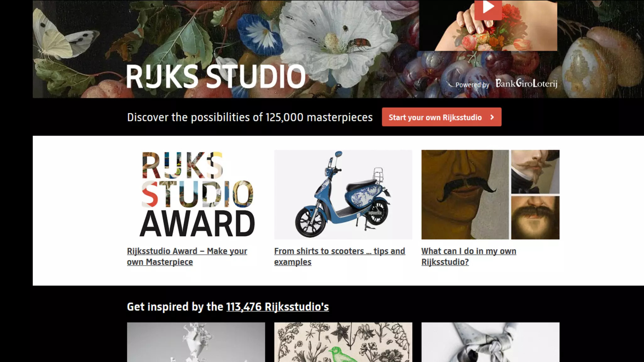Screen dimensions: 644x362
Task: Click the top small moustache portrait
Action: pyautogui.click(x=535, y=172)
